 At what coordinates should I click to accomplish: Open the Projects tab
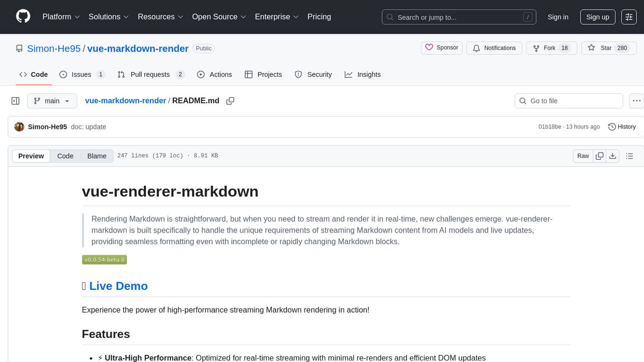[x=263, y=74]
